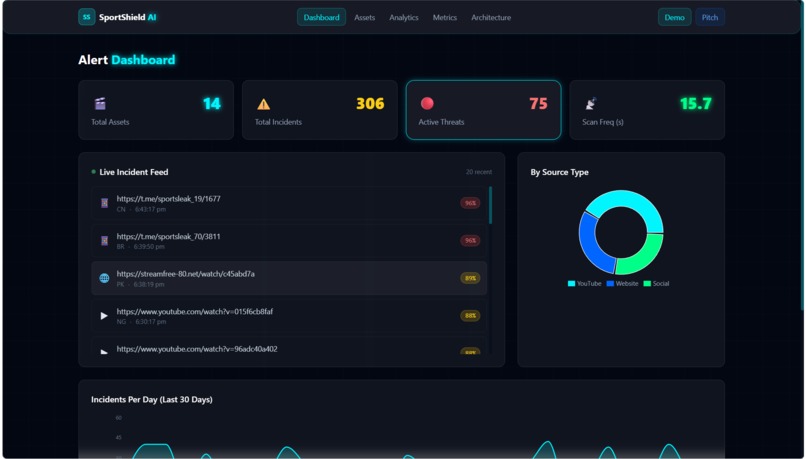
Task: Click the warning triangle icon on Total Incidents
Action: 263,104
